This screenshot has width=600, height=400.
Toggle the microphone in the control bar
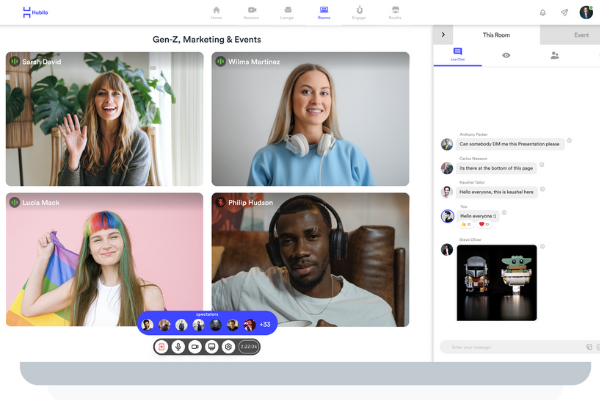178,347
